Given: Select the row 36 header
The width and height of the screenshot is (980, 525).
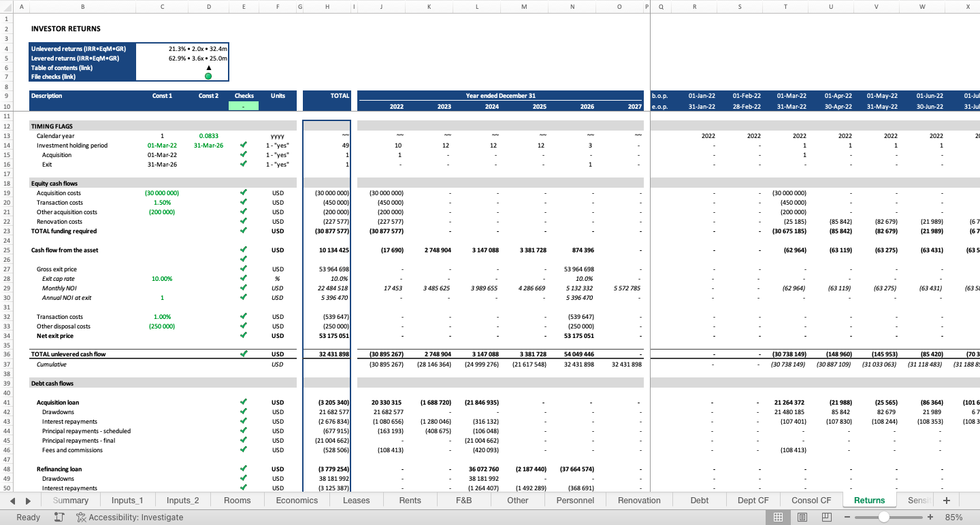Looking at the screenshot, I should [7, 354].
